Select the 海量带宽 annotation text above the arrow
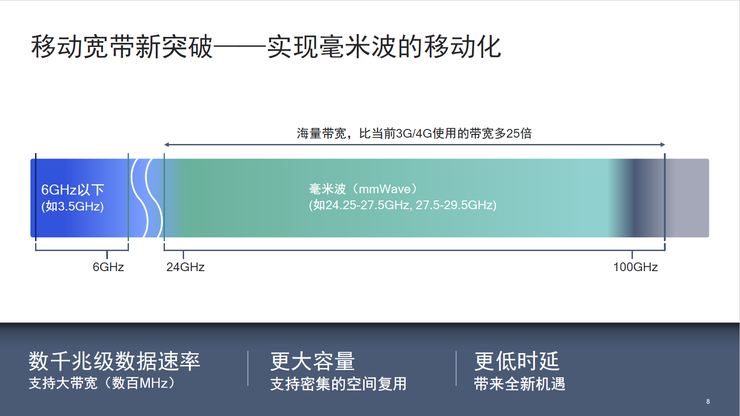The width and height of the screenshot is (740, 416). point(413,132)
